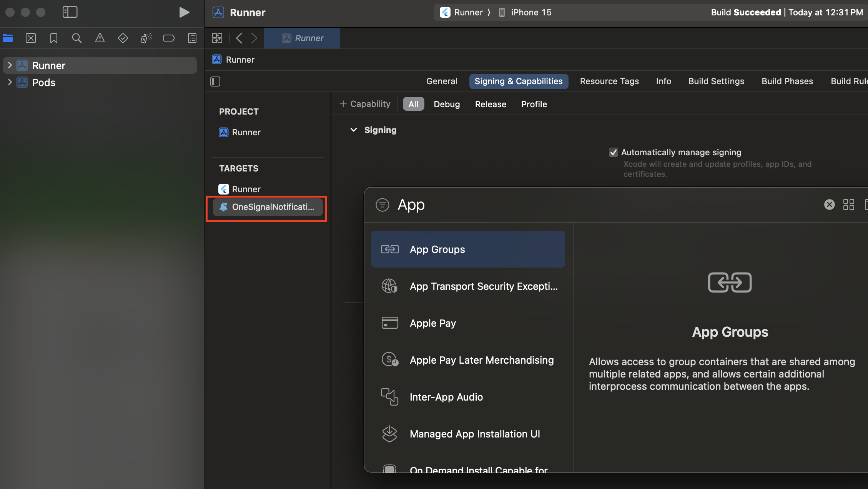Open the Find navigator magnifier icon
Image resolution: width=868 pixels, height=489 pixels.
point(77,38)
